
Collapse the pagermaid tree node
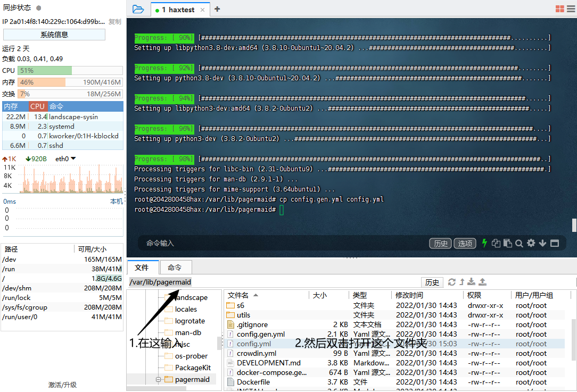point(158,379)
